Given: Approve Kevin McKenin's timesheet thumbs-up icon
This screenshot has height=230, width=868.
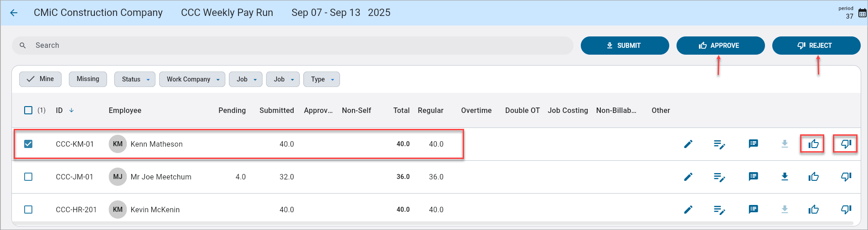Looking at the screenshot, I should click(x=813, y=210).
